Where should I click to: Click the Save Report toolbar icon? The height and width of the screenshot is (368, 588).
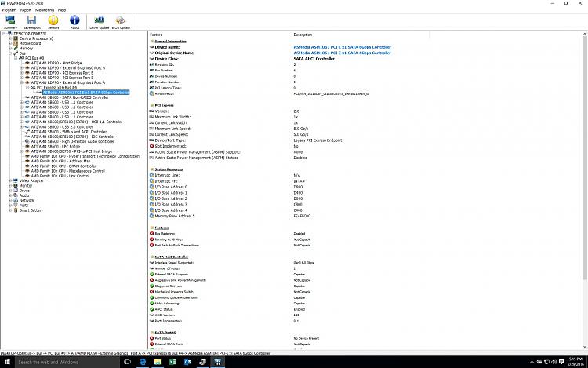pyautogui.click(x=31, y=21)
